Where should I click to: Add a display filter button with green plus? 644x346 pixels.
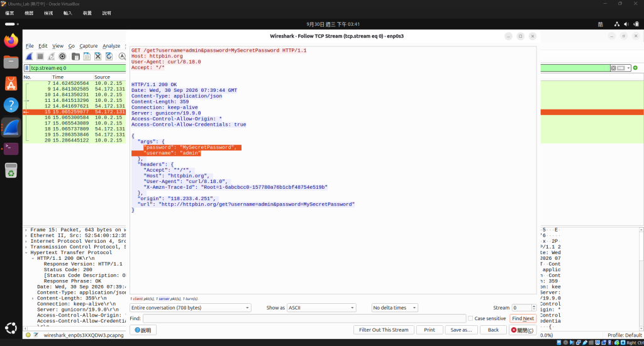point(635,68)
